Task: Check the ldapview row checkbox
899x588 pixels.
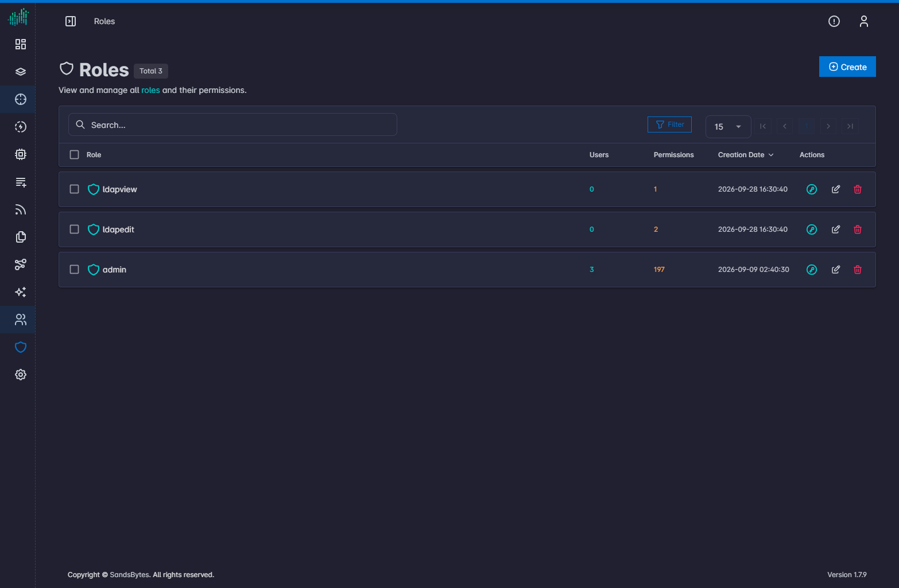Action: click(74, 189)
